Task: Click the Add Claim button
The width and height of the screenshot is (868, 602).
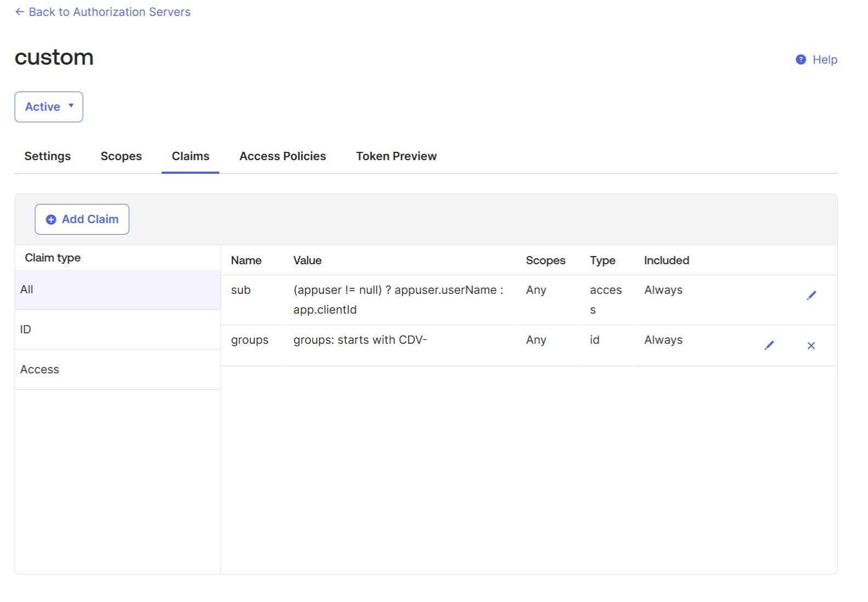Action: click(x=82, y=219)
